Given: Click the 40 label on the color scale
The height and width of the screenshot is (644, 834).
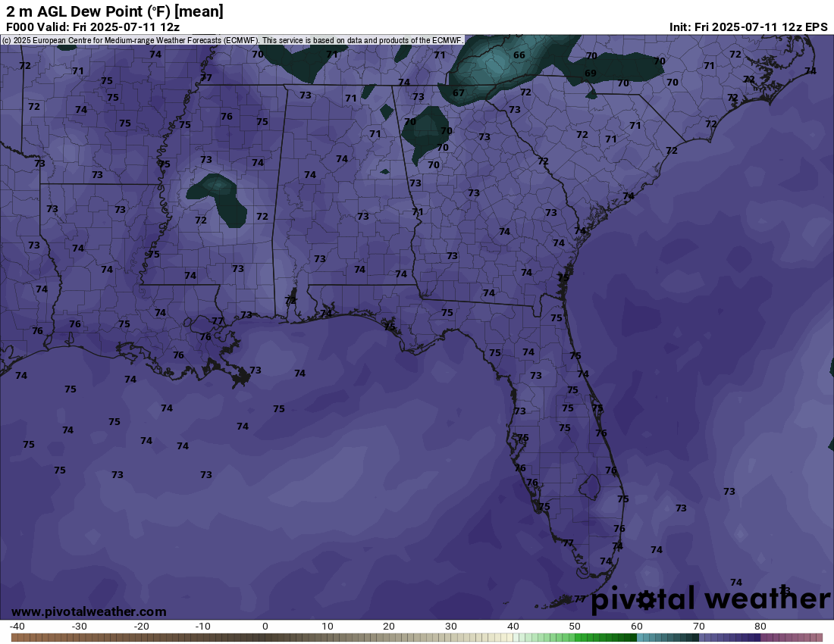Looking at the screenshot, I should click(x=513, y=627).
